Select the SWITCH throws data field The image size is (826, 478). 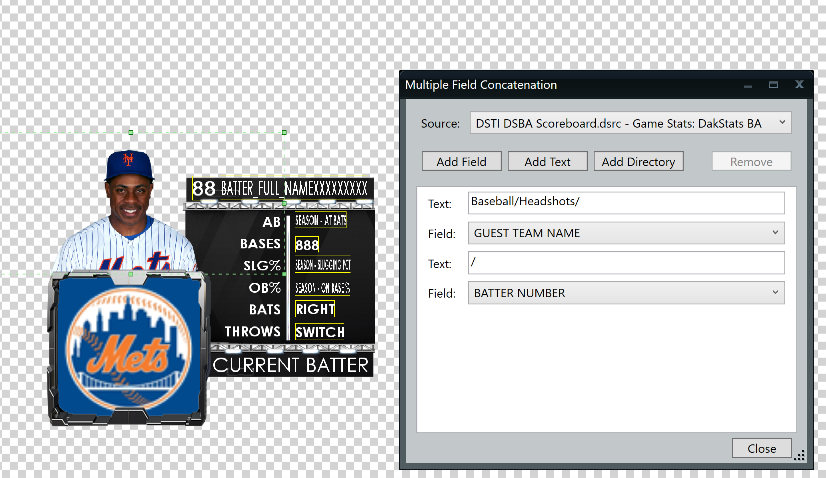pos(319,331)
